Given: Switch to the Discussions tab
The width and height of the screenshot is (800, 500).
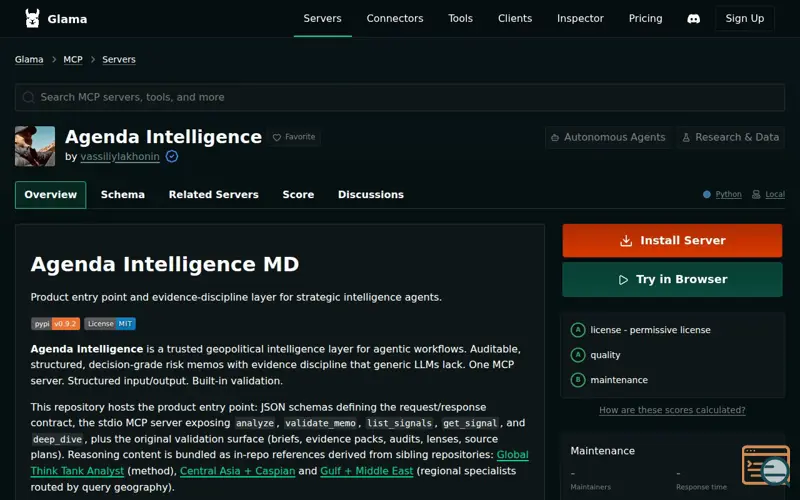Looking at the screenshot, I should point(371,195).
